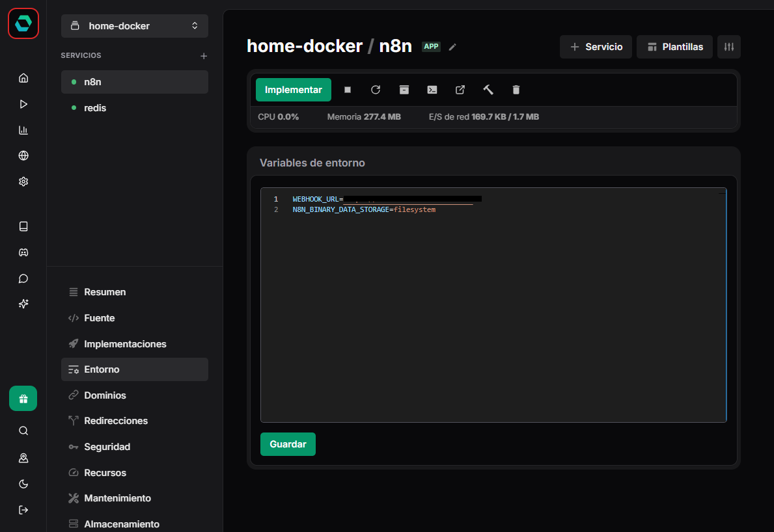Toggle dark mode with moon icon
The height and width of the screenshot is (532, 774).
[23, 484]
